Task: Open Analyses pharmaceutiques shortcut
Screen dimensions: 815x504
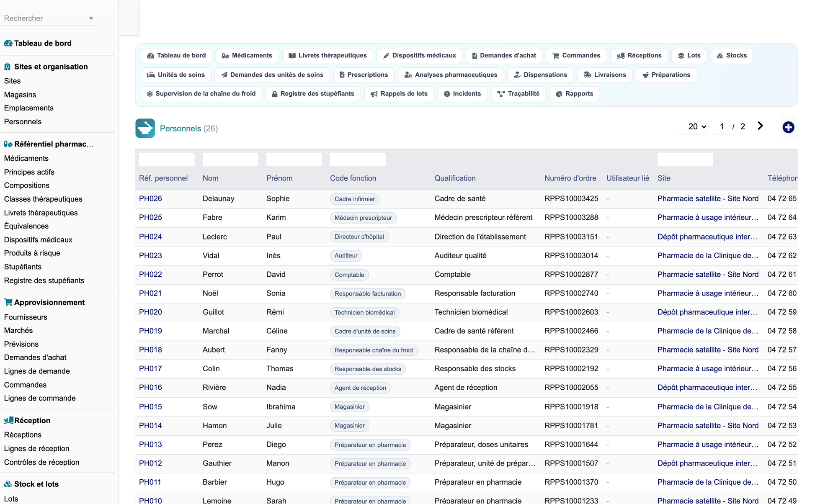Action: 451,75
